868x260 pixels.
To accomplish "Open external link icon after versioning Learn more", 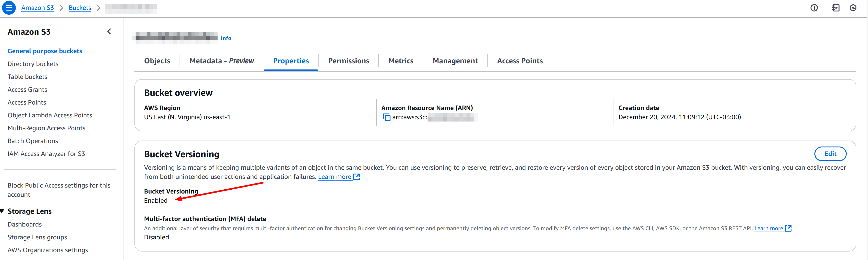I will (357, 177).
